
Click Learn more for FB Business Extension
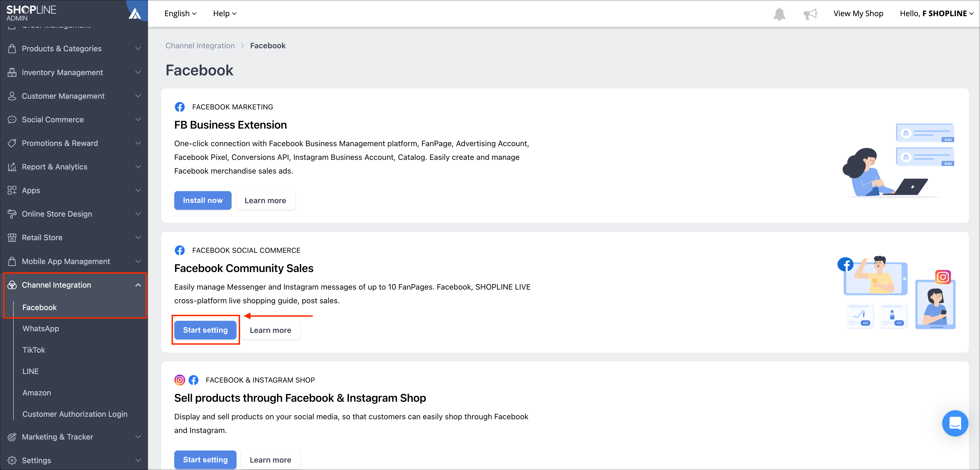coord(265,200)
